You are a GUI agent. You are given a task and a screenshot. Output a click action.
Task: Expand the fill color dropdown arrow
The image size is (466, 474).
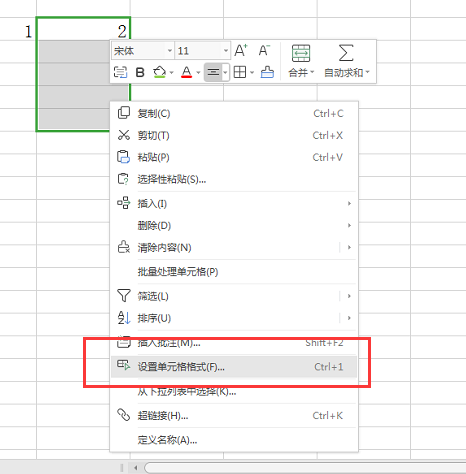click(x=172, y=72)
